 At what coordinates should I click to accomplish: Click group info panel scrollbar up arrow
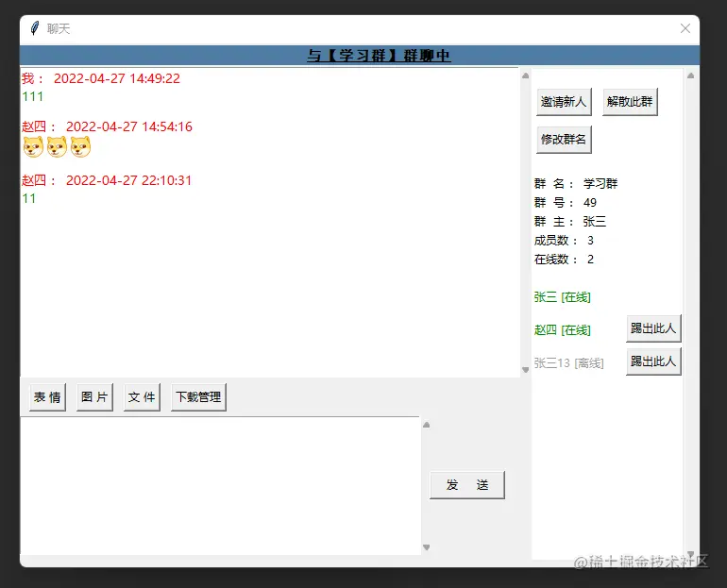point(690,76)
